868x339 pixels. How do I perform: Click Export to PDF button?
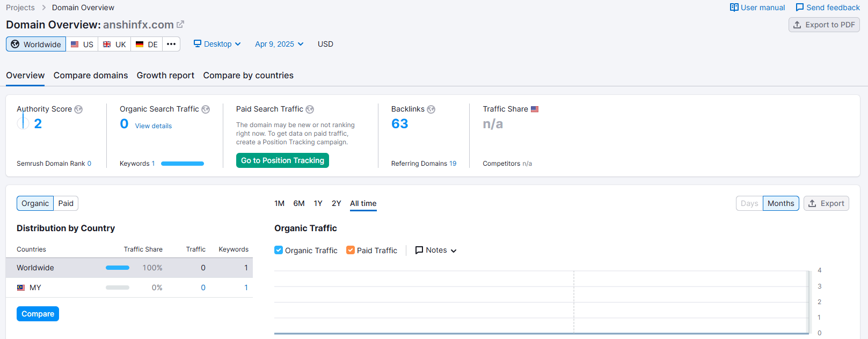pyautogui.click(x=824, y=25)
